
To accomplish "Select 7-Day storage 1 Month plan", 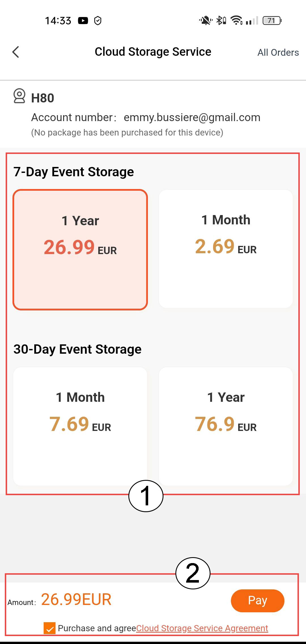I will coord(226,249).
